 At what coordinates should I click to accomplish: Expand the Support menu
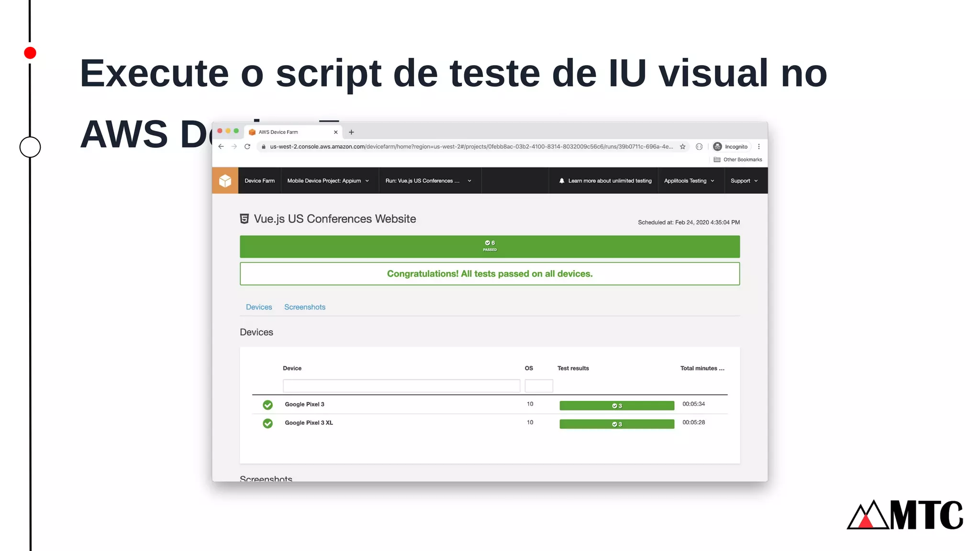coord(745,181)
